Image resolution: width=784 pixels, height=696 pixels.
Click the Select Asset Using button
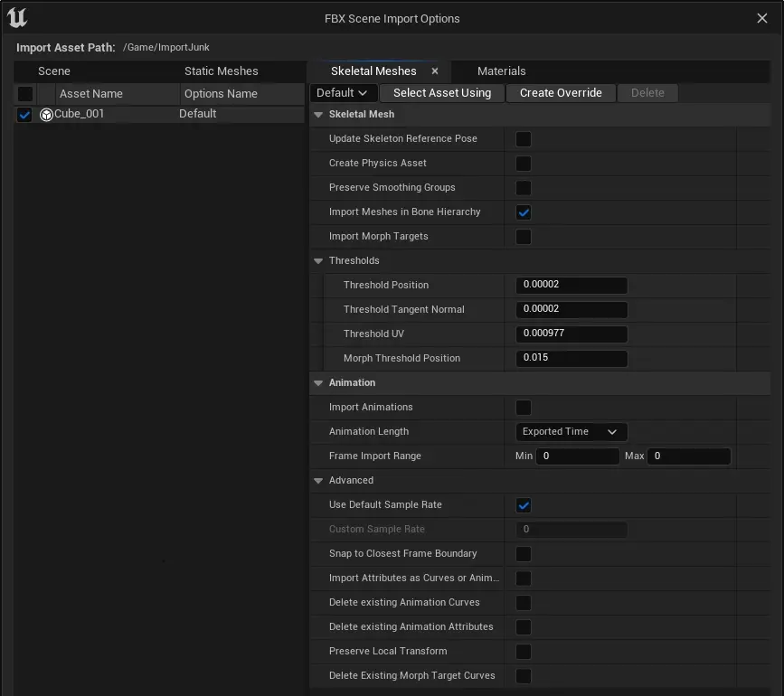442,93
